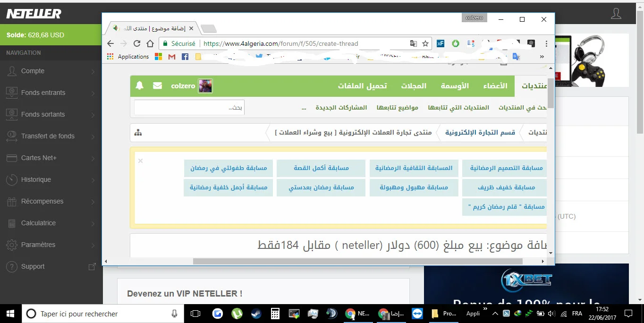
Task: Expand the Compte navigation section
Action: (51, 71)
